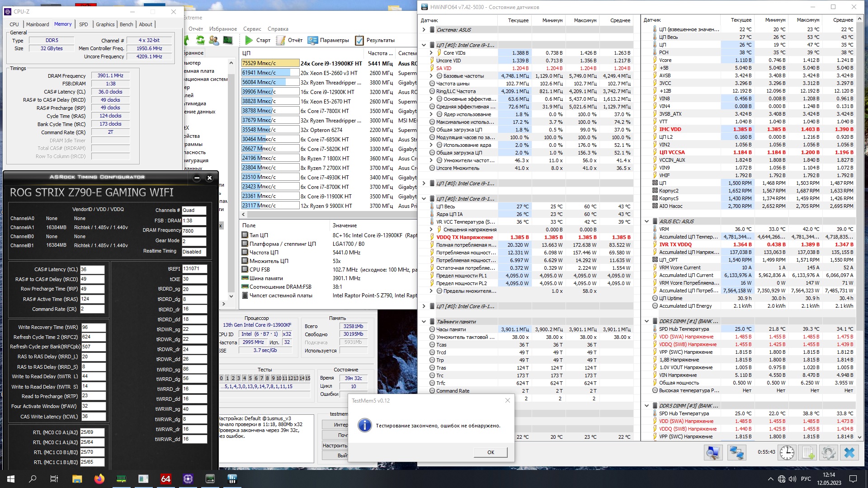This screenshot has height=488, width=868.
Task: Collapse the Тайминги памяти sensor group
Action: coord(424,322)
